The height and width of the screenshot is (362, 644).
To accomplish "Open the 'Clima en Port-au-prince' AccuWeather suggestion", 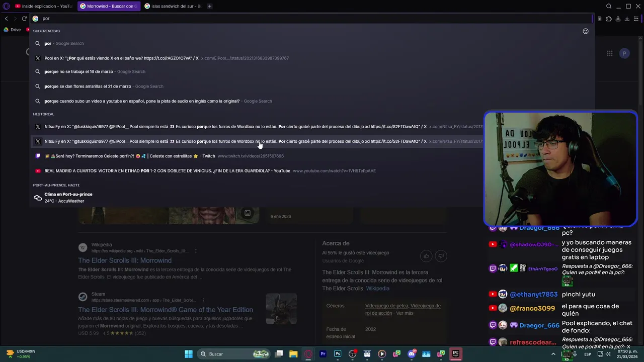I will 257,198.
